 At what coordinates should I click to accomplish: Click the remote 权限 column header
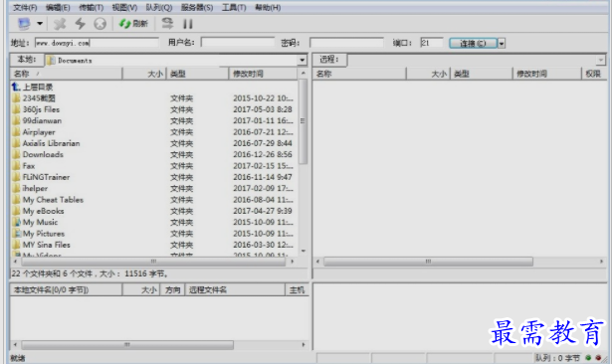click(594, 74)
